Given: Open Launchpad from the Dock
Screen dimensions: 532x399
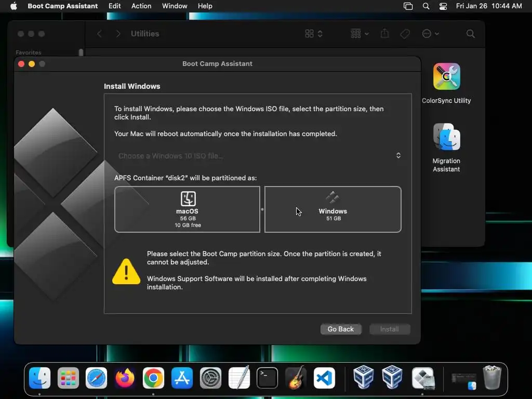Looking at the screenshot, I should [68, 378].
